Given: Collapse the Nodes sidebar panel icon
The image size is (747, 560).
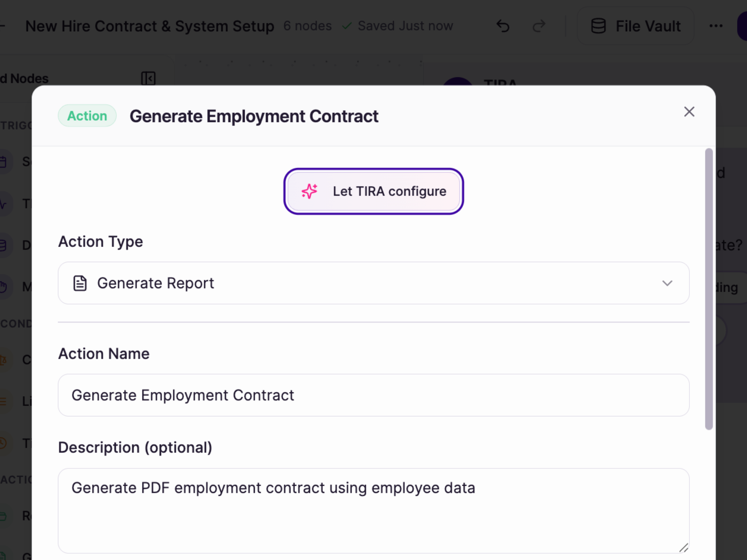Looking at the screenshot, I should [148, 78].
